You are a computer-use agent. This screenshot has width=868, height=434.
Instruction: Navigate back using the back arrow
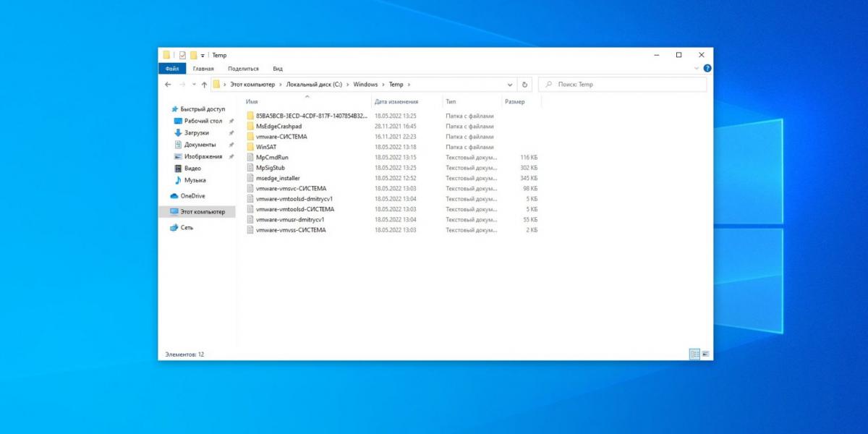pyautogui.click(x=169, y=85)
